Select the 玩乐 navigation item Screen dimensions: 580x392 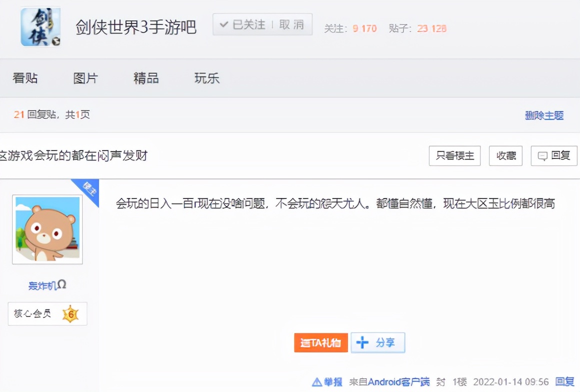pyautogui.click(x=206, y=78)
